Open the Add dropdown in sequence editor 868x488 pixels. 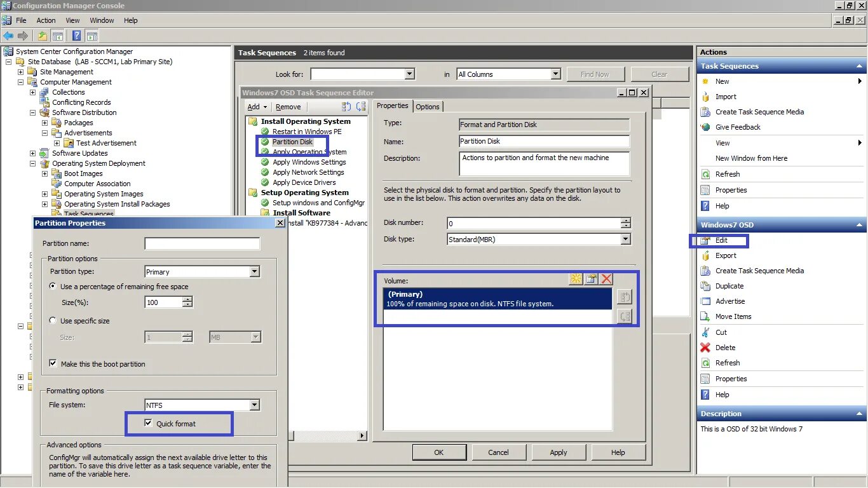pos(257,107)
